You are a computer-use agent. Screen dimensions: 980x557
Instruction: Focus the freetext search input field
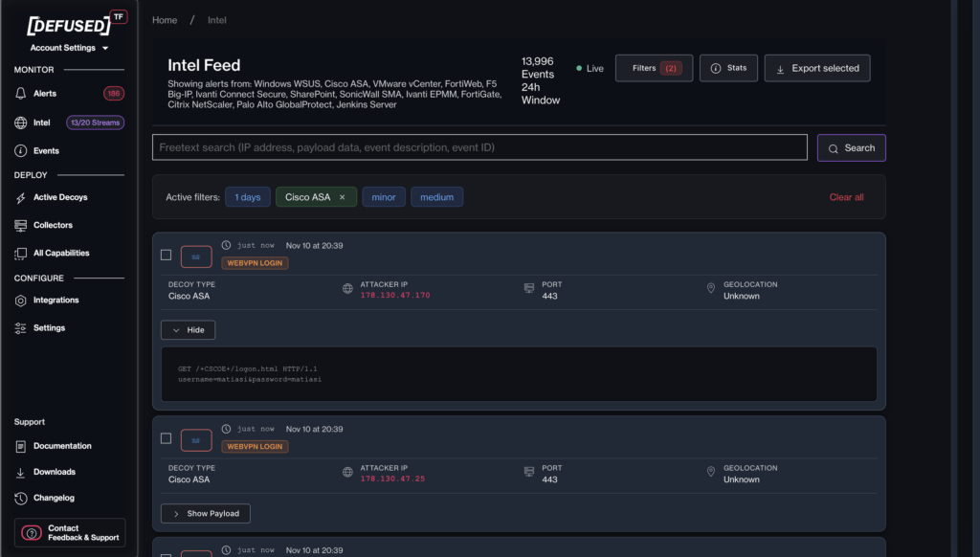(x=479, y=147)
